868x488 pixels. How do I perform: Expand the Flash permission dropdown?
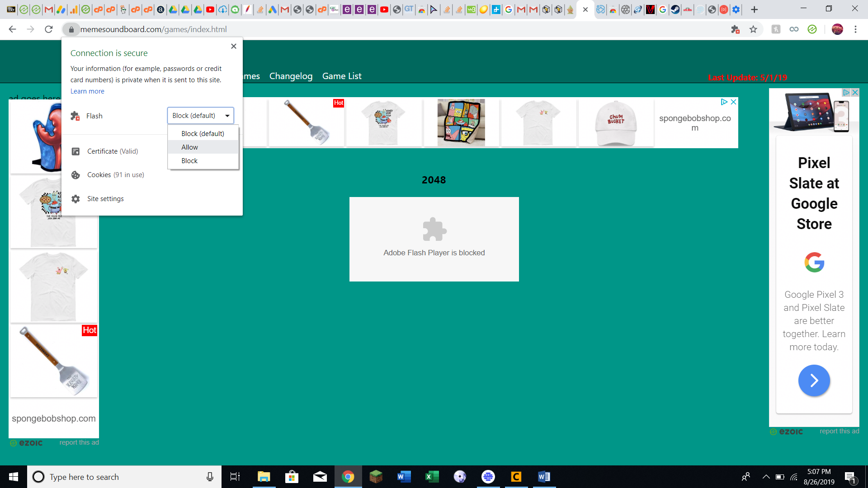pos(200,116)
